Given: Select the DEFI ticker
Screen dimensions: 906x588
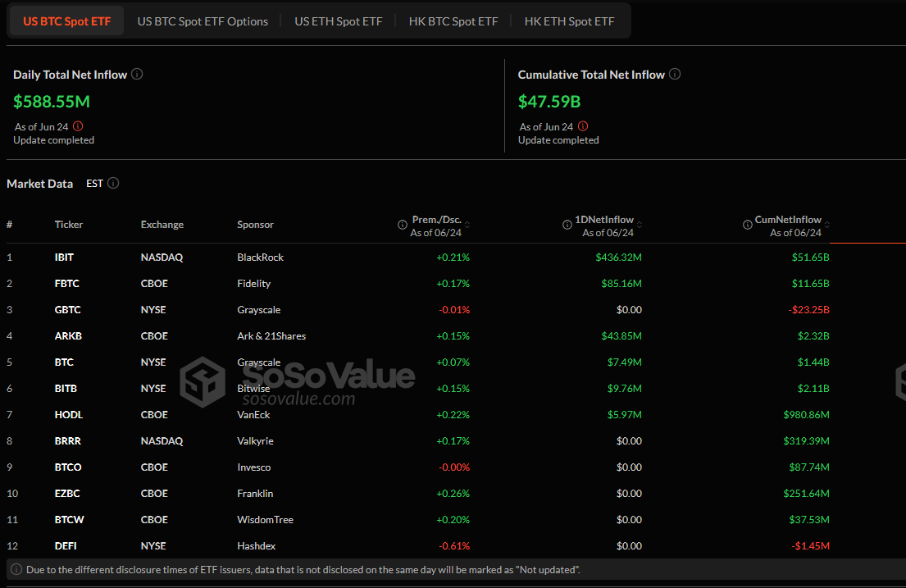Looking at the screenshot, I should pos(66,546).
